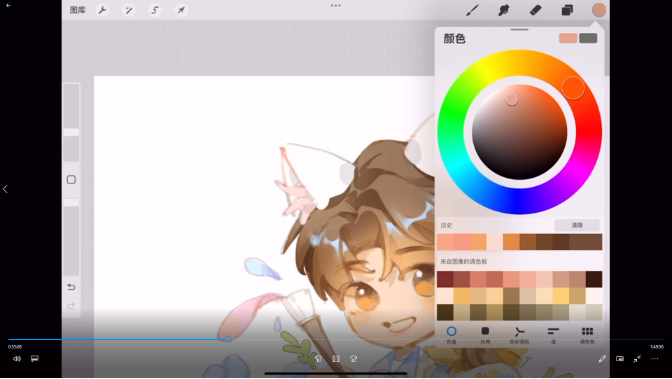Open the Layers panel icon
This screenshot has width=672, height=379.
point(567,10)
